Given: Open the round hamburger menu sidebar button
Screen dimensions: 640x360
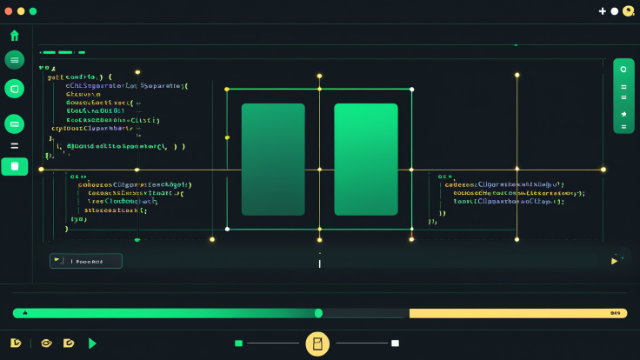Looking at the screenshot, I should (14, 60).
